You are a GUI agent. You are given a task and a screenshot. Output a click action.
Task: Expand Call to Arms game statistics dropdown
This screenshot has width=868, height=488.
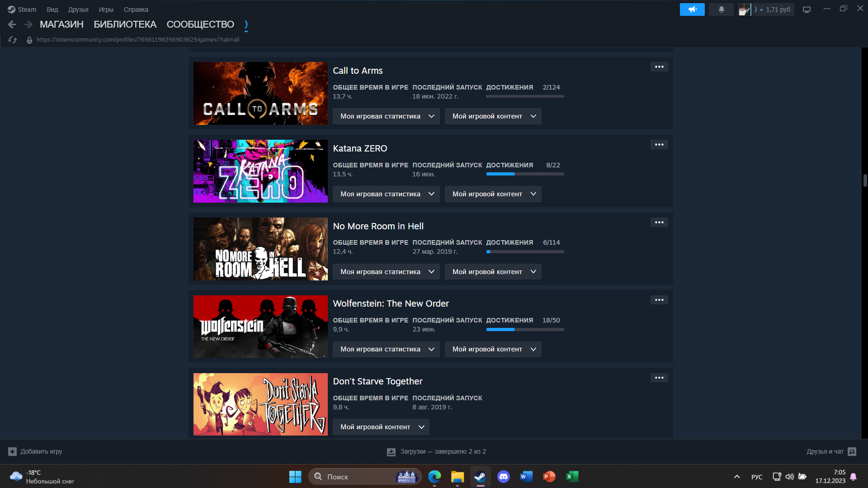pos(386,116)
